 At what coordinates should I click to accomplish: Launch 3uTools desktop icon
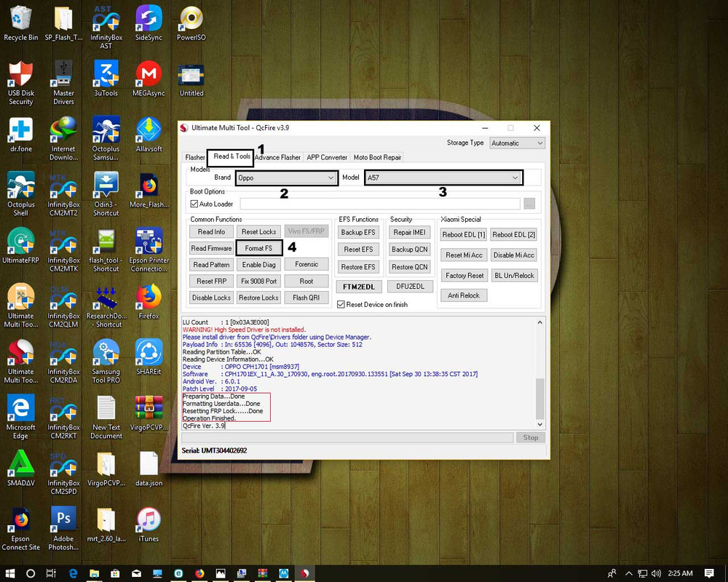(x=106, y=79)
